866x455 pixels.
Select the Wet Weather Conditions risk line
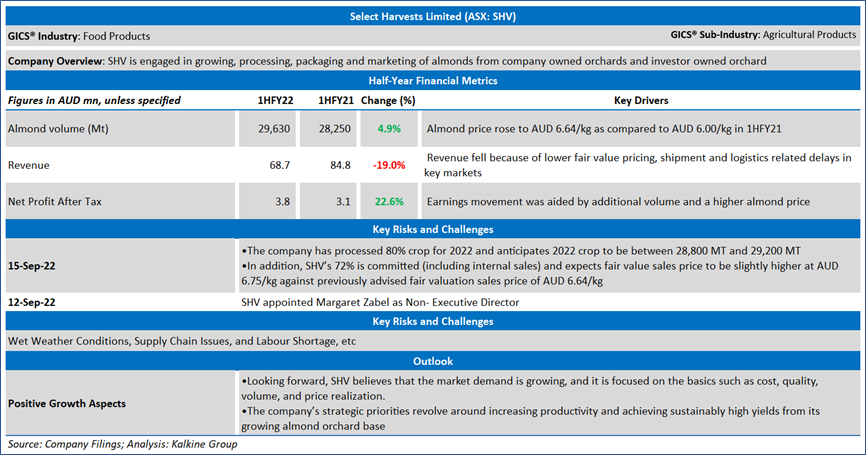point(182,341)
